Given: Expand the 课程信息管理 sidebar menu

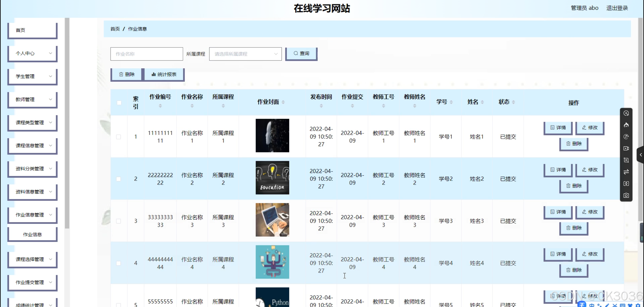Looking at the screenshot, I should [x=32, y=146].
